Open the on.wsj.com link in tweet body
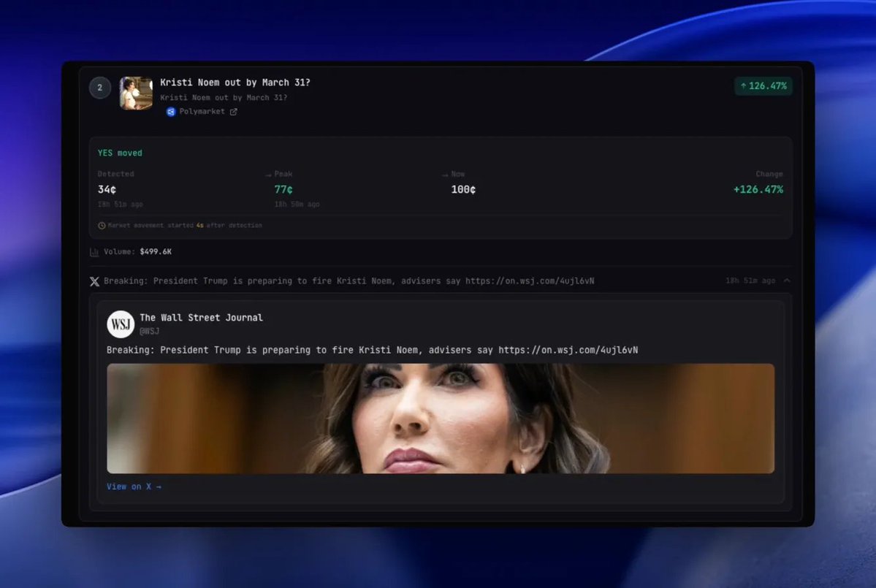Screen dimensions: 876x588 568,350
